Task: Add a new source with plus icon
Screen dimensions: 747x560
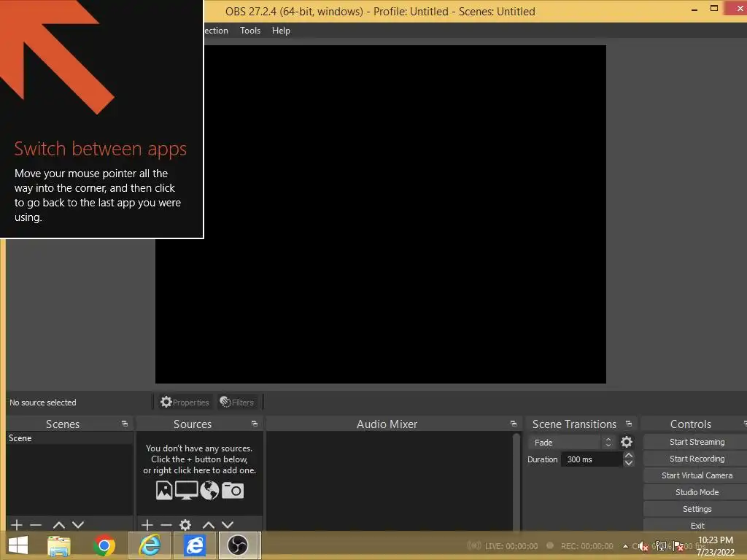Action: pyautogui.click(x=147, y=525)
